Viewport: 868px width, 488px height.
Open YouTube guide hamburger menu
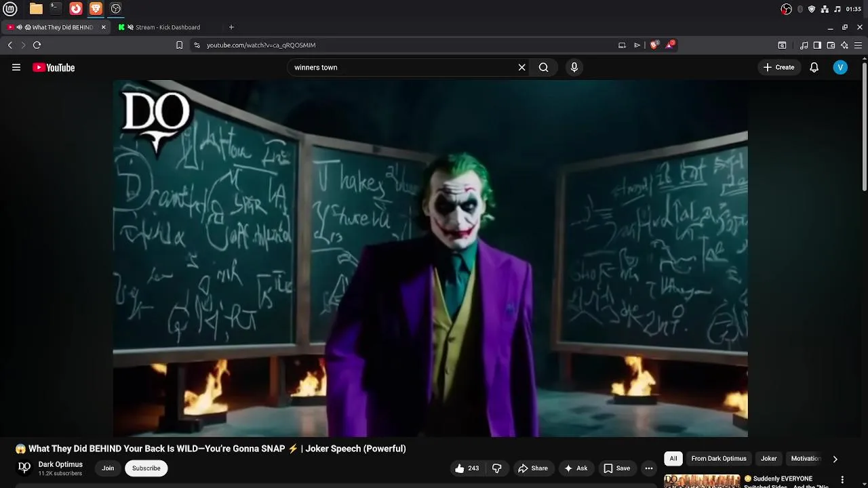pos(16,67)
